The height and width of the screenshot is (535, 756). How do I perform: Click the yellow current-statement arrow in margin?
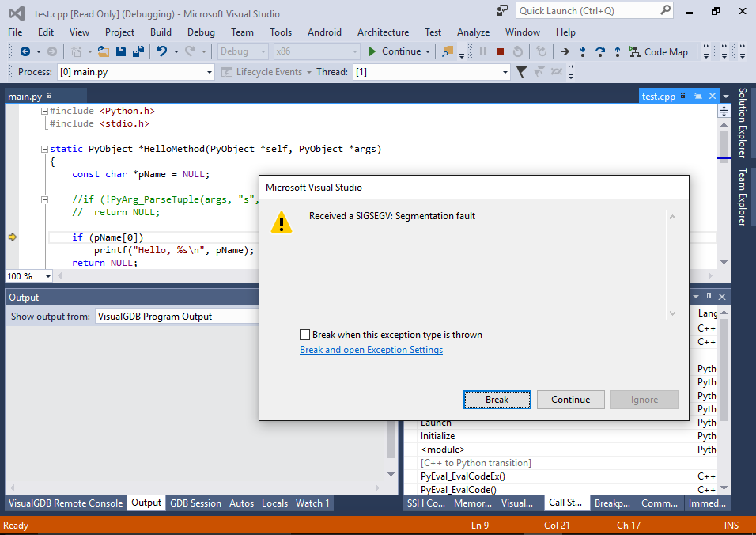coord(13,237)
